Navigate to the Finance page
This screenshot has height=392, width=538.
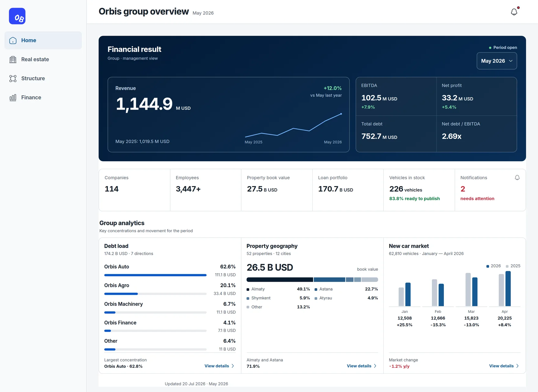[43, 97]
